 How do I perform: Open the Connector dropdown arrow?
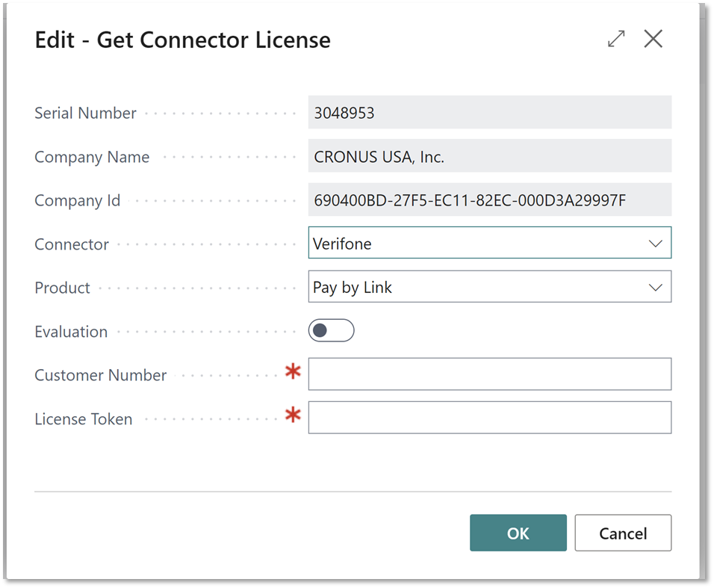pos(655,244)
